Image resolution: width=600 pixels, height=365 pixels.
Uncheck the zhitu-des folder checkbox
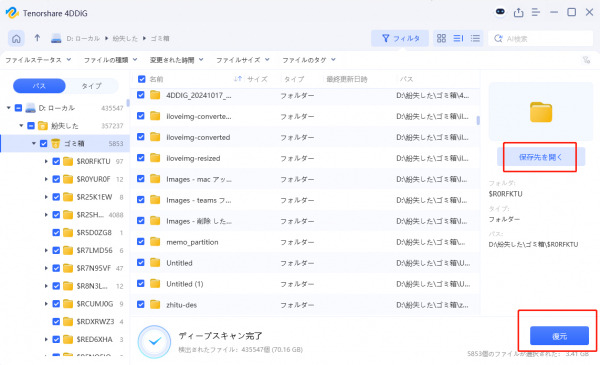[141, 305]
